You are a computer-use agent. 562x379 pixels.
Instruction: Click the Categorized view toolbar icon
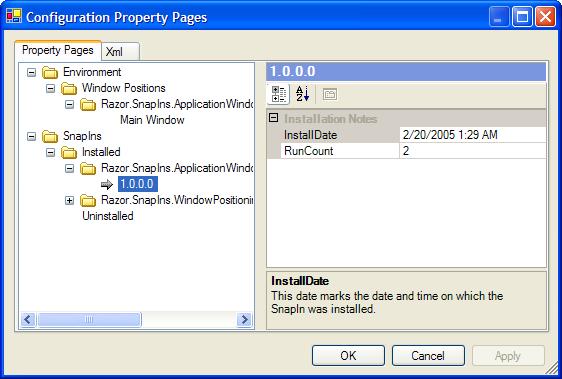coord(278,94)
